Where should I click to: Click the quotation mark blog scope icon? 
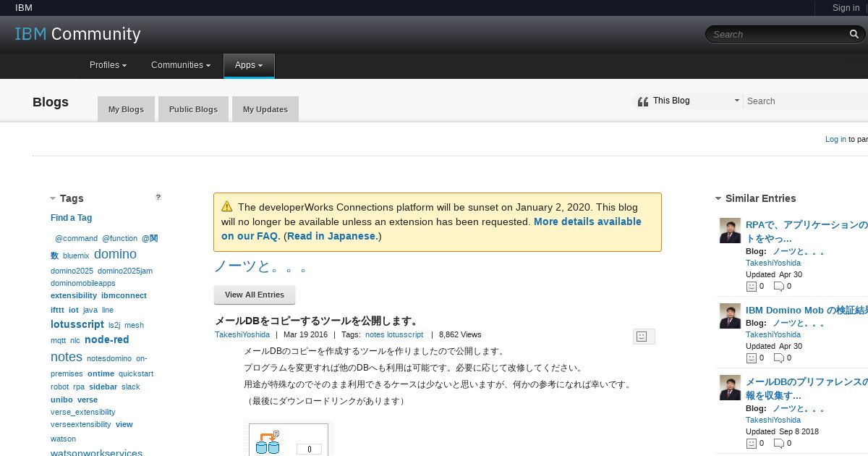pyautogui.click(x=643, y=101)
